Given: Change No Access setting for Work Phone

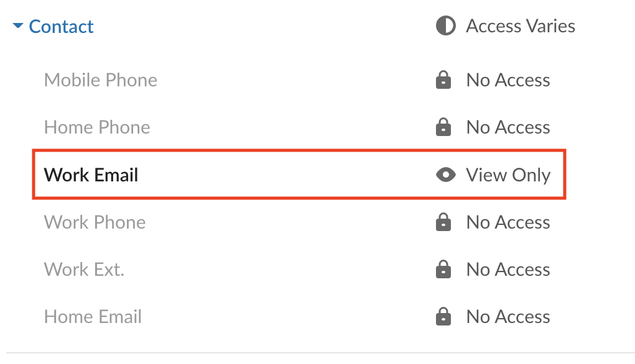Looking at the screenshot, I should [508, 222].
